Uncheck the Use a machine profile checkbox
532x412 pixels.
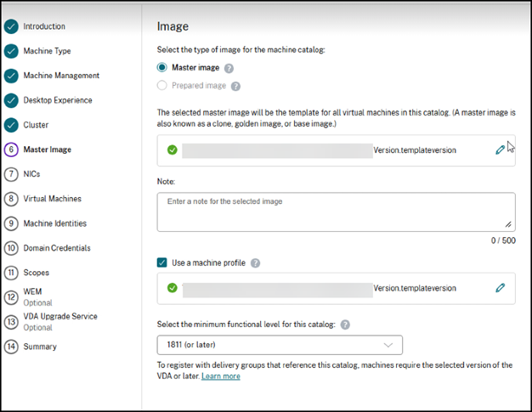[x=162, y=263]
